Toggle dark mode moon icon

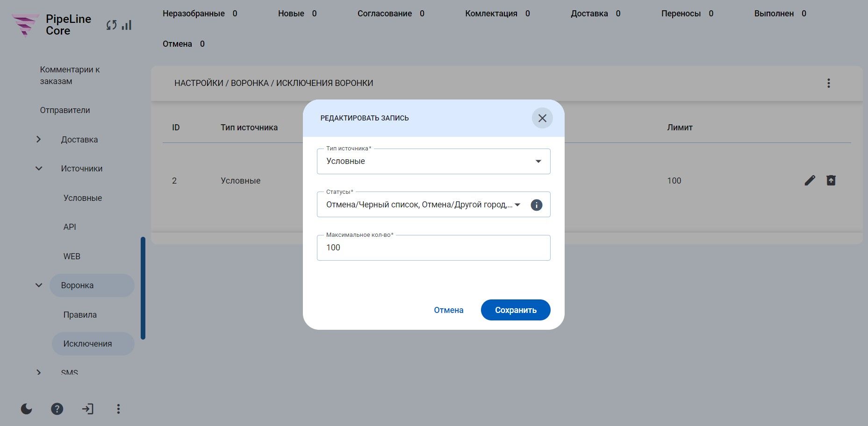(27, 409)
